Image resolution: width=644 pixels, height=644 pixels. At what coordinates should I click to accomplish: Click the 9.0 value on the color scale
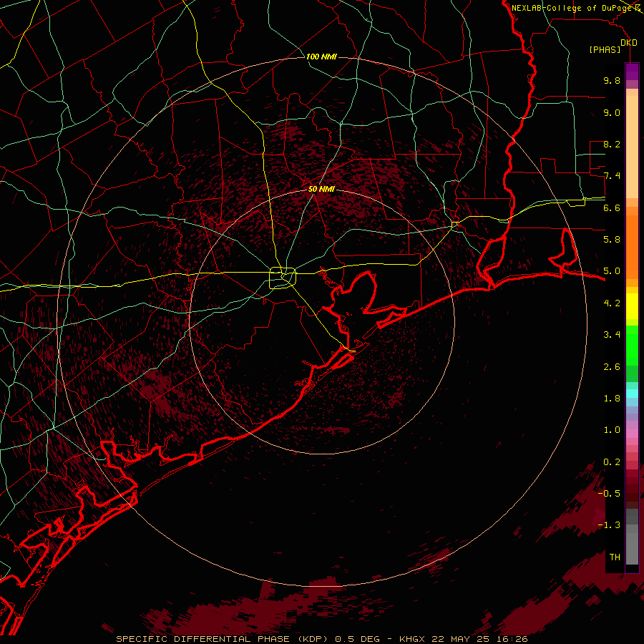pos(612,112)
